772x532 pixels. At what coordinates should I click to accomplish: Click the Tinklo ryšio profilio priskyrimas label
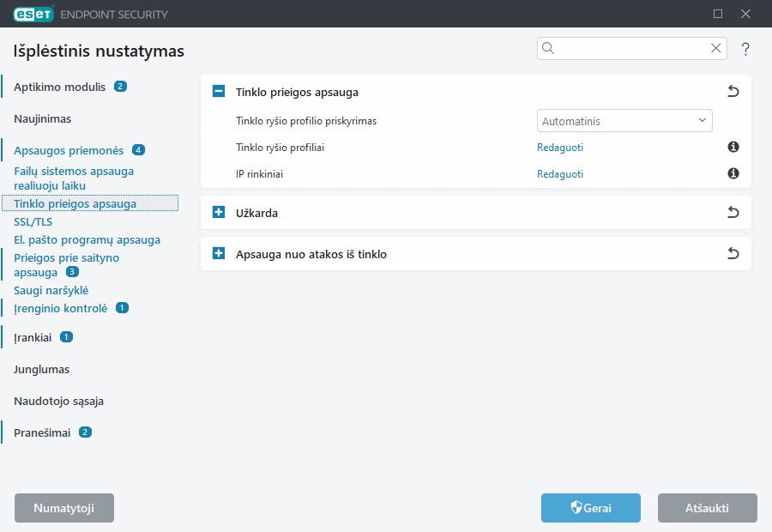306,121
